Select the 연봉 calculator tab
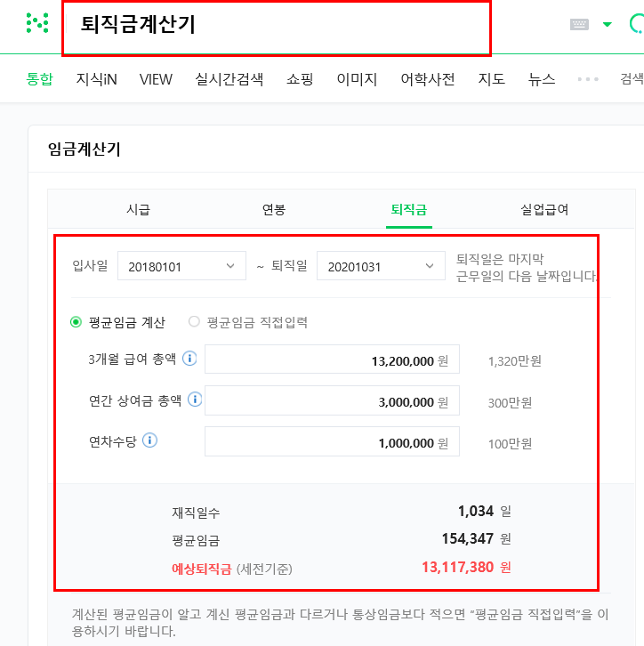The width and height of the screenshot is (644, 646). click(x=274, y=209)
